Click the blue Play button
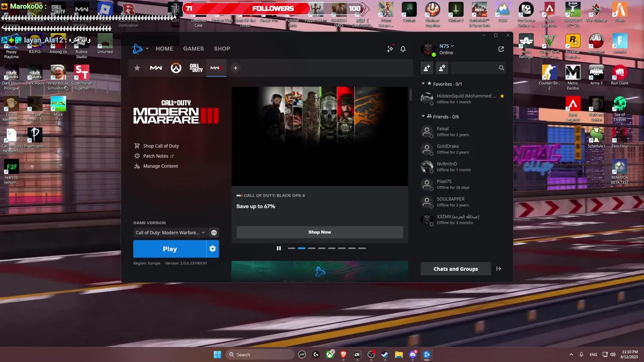The height and width of the screenshot is (362, 644). click(x=170, y=249)
